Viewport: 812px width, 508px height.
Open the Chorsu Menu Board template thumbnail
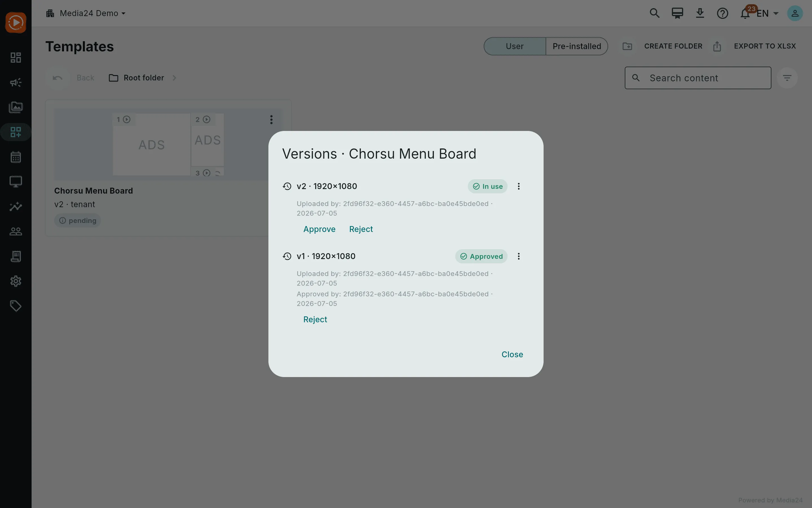click(x=168, y=144)
